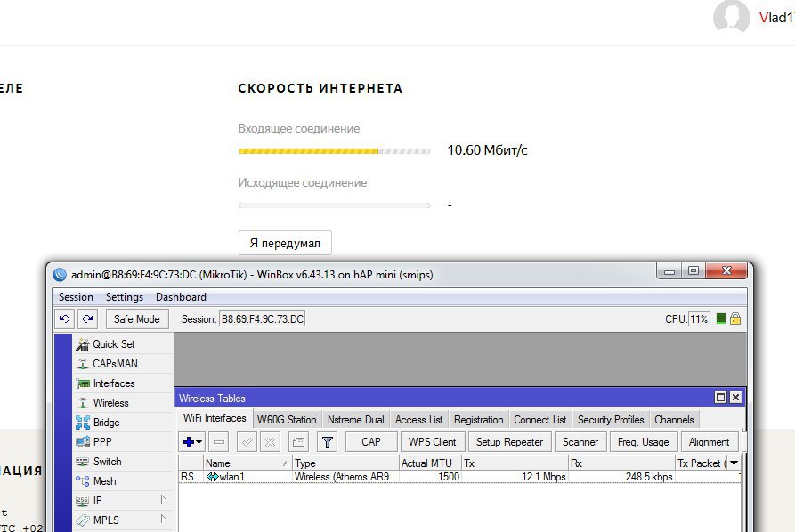Viewport: 795px width, 532px height.
Task: Switch to Nstreme Dual tab
Action: pyautogui.click(x=356, y=420)
